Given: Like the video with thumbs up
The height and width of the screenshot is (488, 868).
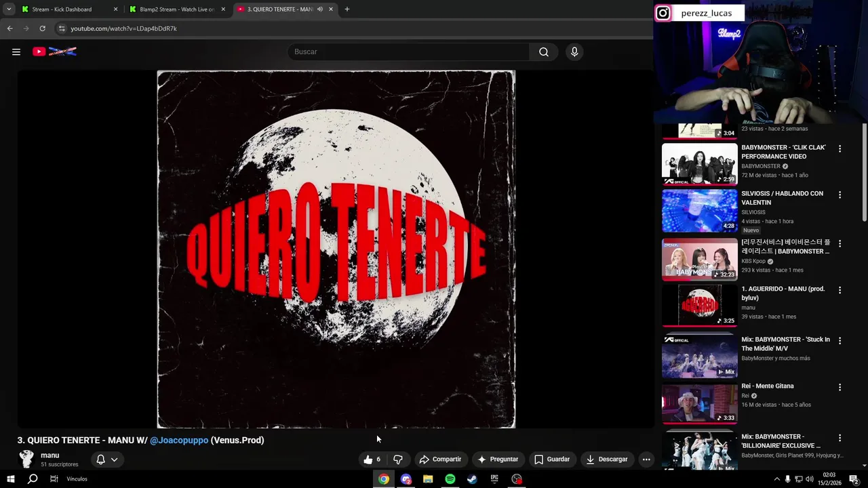Looking at the screenshot, I should (372, 460).
